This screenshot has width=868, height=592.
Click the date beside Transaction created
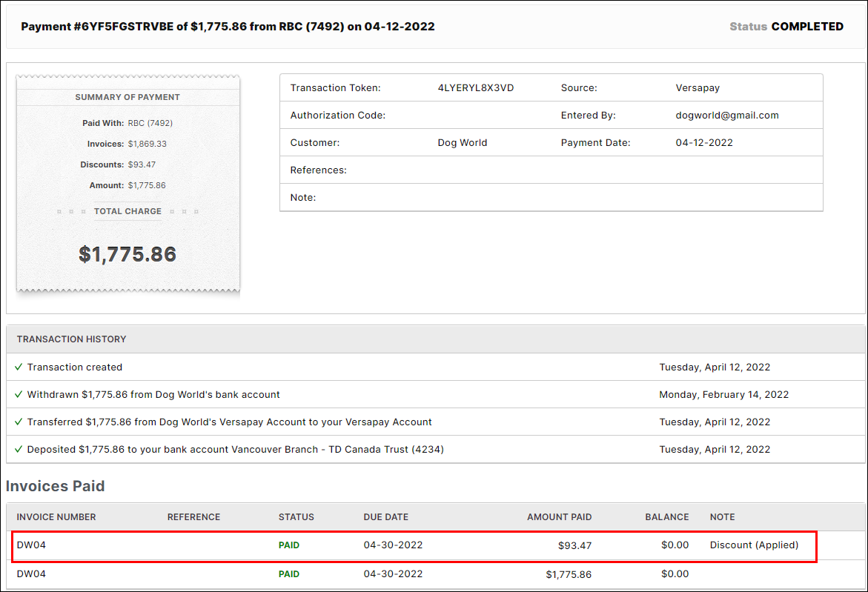(715, 367)
